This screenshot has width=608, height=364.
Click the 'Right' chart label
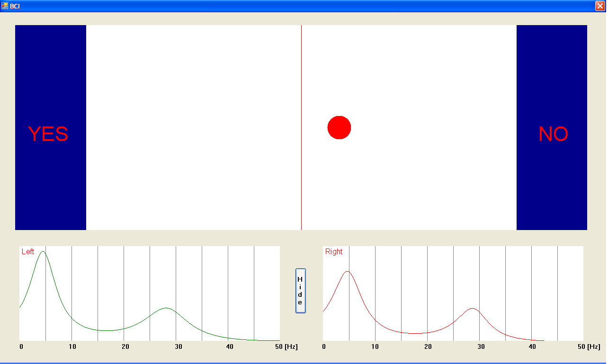point(334,252)
